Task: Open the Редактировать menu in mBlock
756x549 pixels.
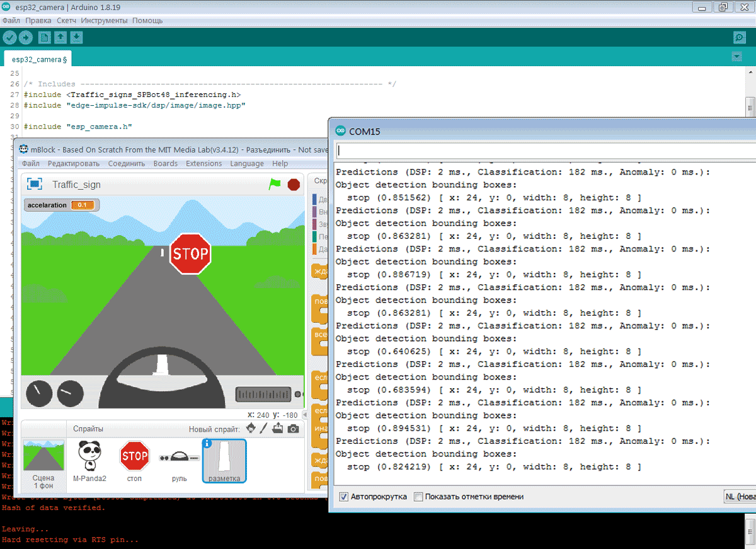Action: [74, 163]
